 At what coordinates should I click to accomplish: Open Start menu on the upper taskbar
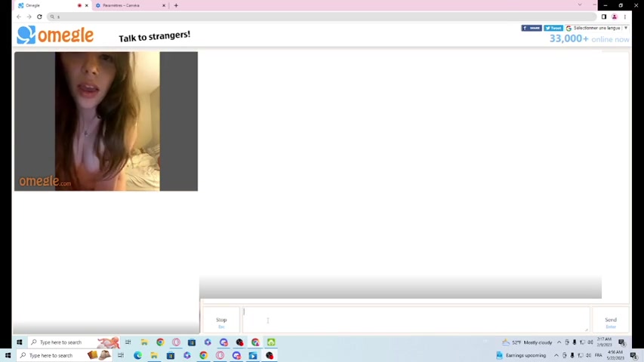pyautogui.click(x=20, y=342)
